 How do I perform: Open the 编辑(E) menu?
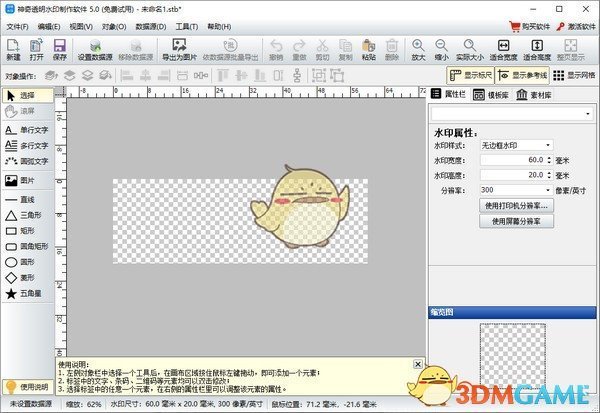[49, 27]
